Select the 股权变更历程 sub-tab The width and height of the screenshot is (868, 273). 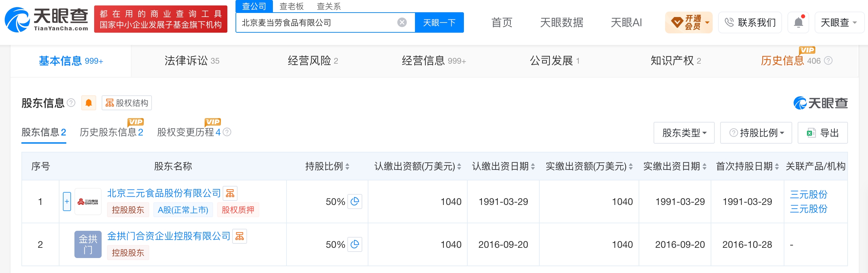tap(189, 132)
